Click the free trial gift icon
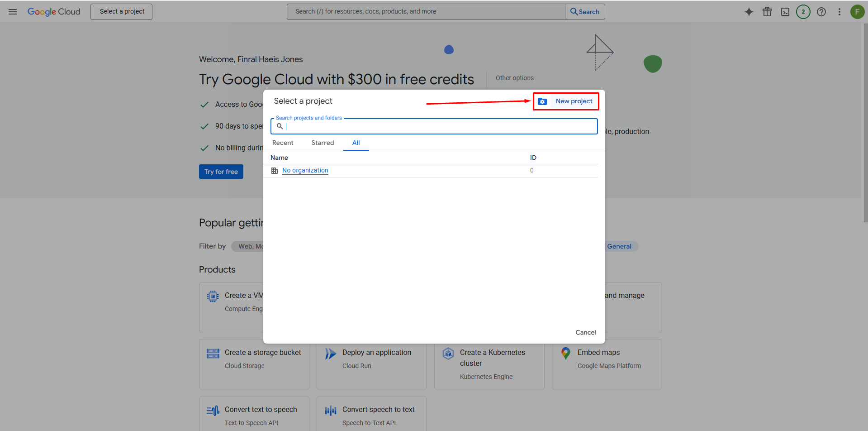This screenshot has width=868, height=431. [x=767, y=12]
